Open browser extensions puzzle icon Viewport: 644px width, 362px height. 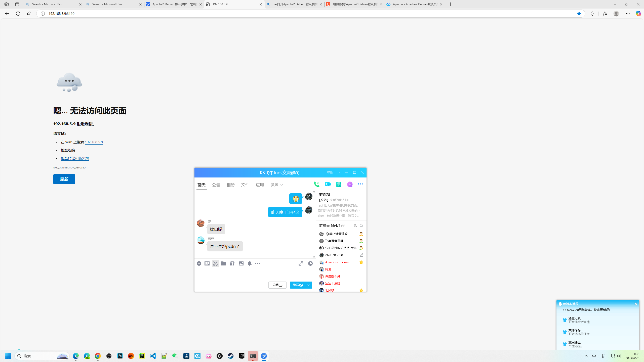(x=592, y=14)
